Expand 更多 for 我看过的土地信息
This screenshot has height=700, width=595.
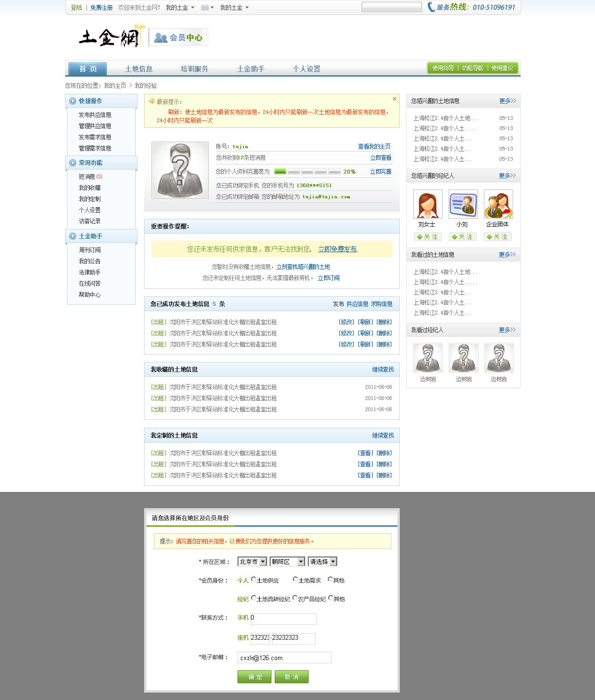pos(507,255)
